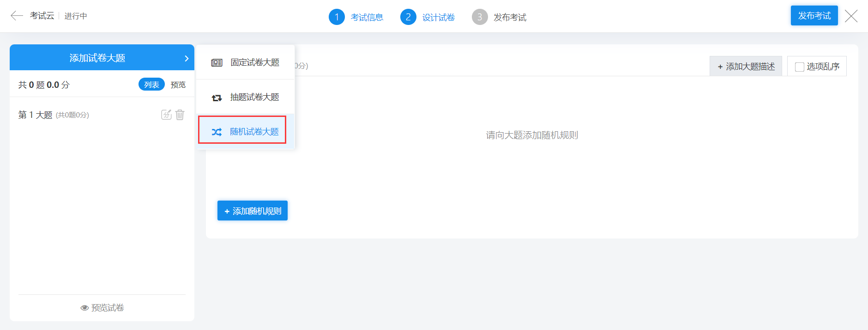This screenshot has width=868, height=330.
Task: Expand the 添加试卷大题 chevron arrow
Action: [187, 58]
